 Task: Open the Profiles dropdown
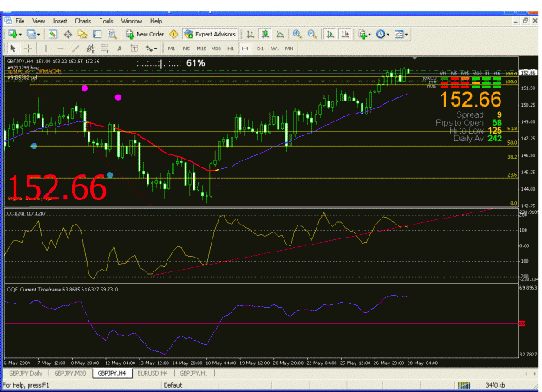click(x=34, y=34)
